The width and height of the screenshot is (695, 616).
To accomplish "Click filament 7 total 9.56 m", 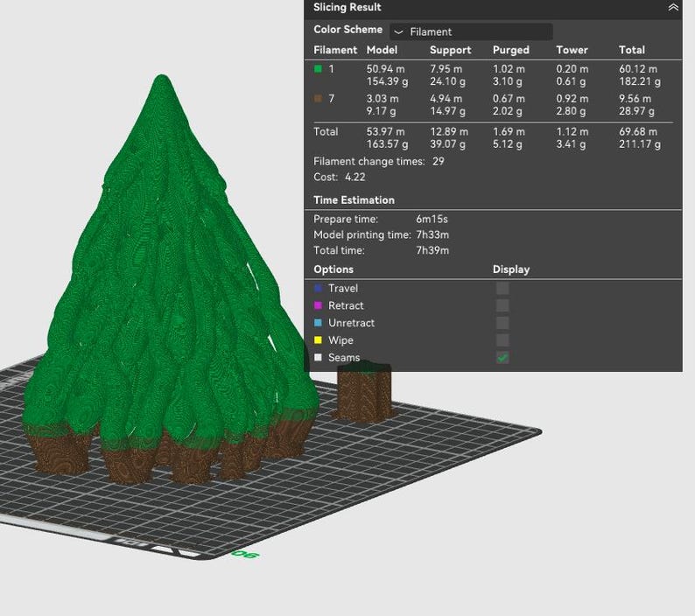I will tap(635, 99).
